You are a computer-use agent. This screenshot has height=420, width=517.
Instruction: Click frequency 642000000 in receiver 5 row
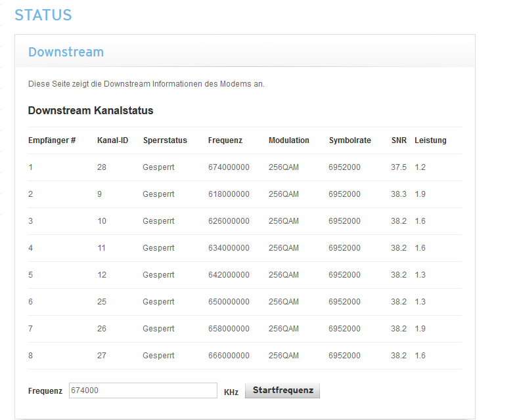click(x=229, y=275)
